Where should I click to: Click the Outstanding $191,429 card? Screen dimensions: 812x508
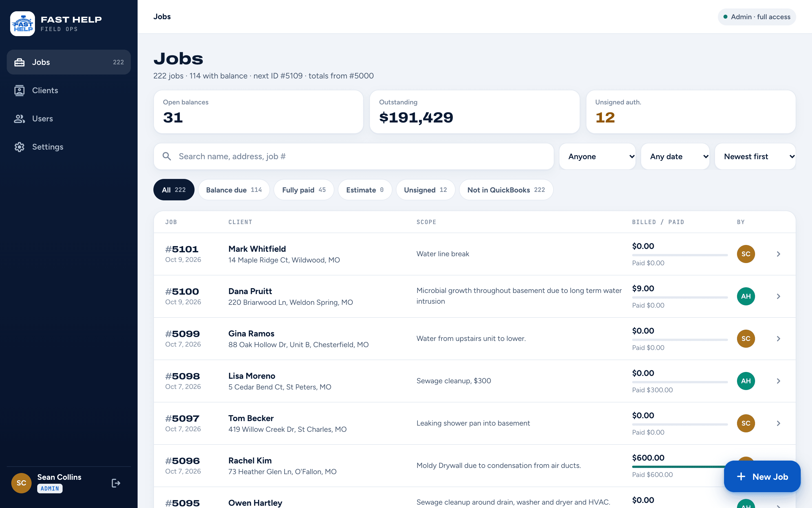coord(475,112)
